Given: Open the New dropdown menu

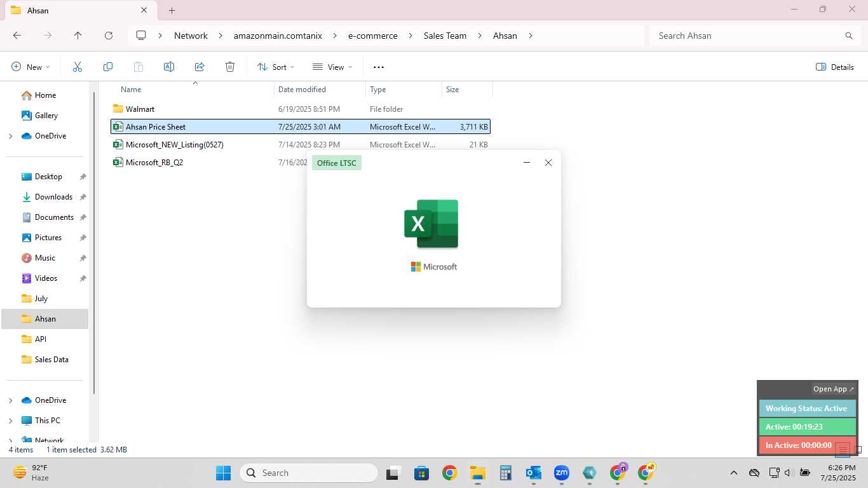Looking at the screenshot, I should tap(31, 67).
